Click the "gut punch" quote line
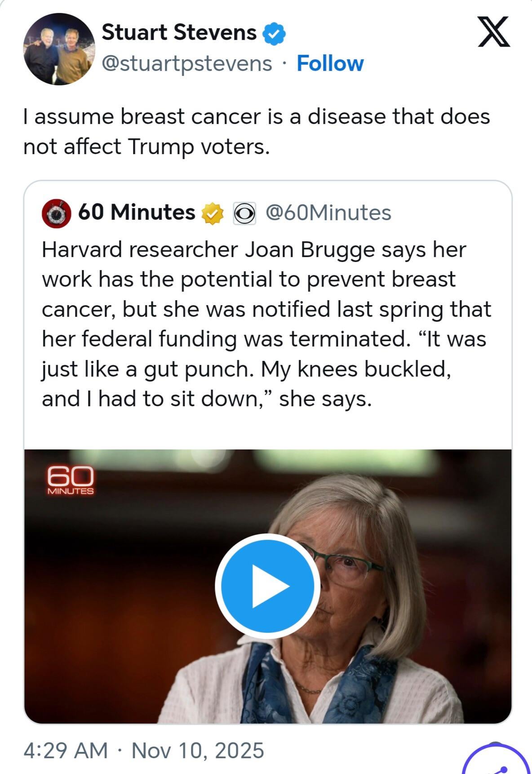 click(246, 369)
